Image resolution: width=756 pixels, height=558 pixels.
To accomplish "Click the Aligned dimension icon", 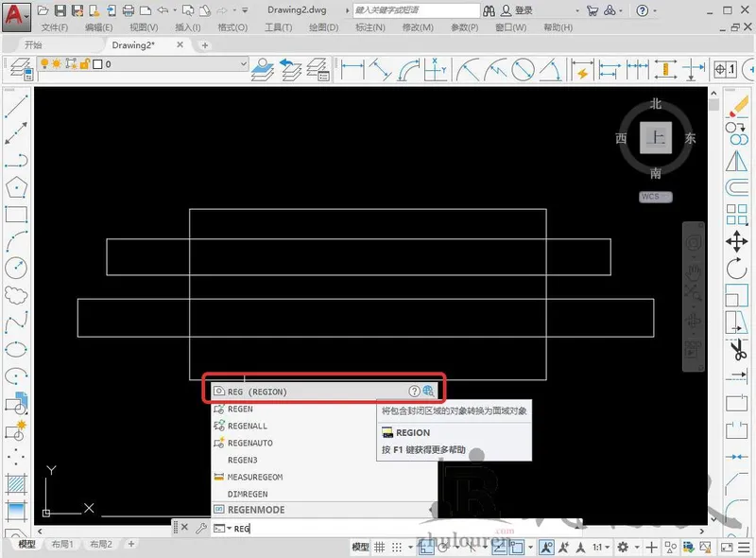I will pos(381,70).
